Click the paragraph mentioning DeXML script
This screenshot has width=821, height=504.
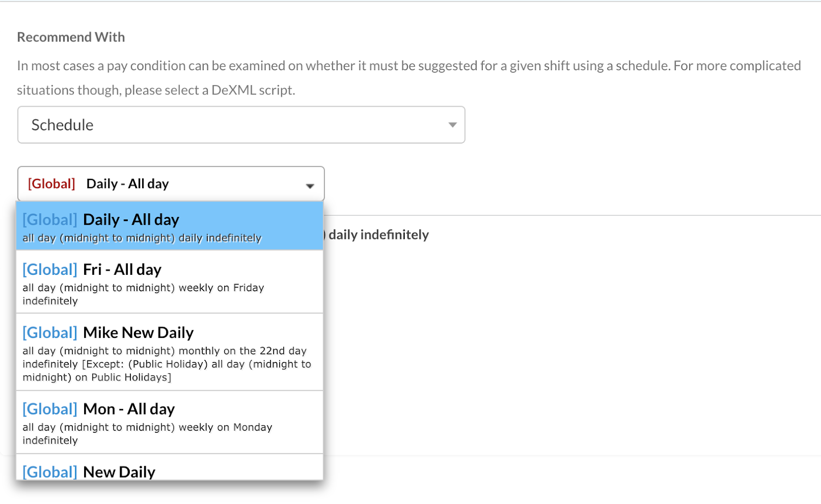(408, 77)
